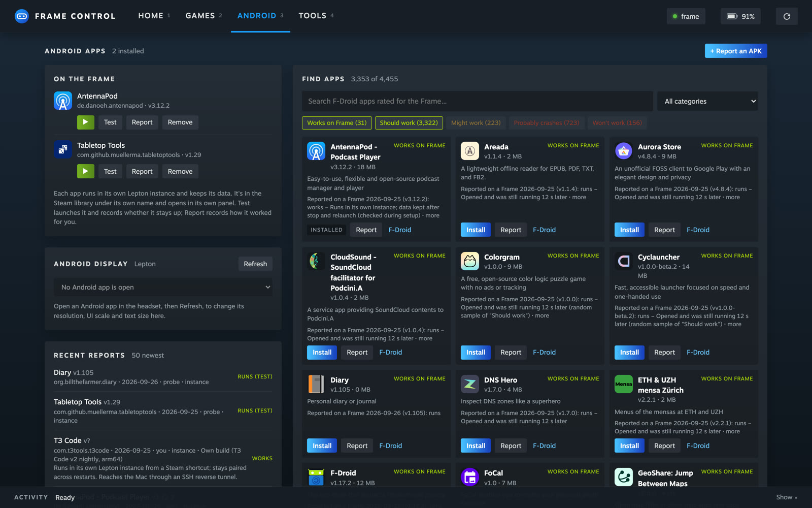Viewport: 812px width, 508px height.
Task: Click the Frame Control headset logo icon
Action: click(x=22, y=16)
